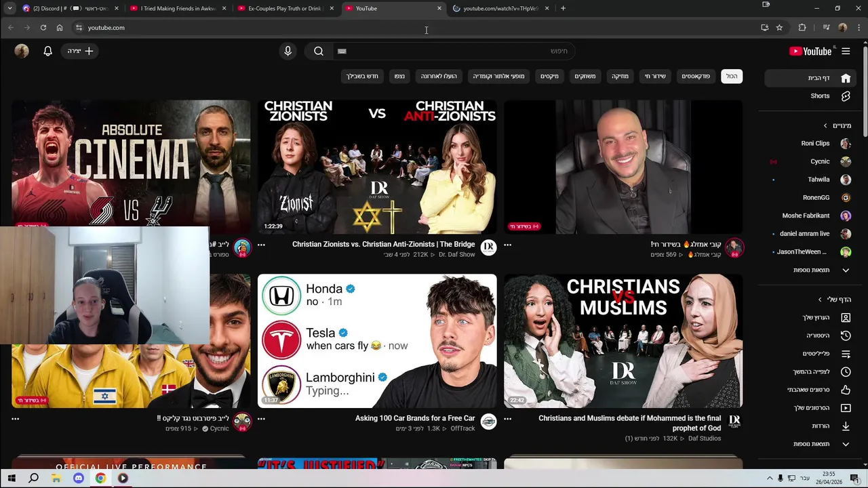Select the מופעי אלתור וקומדיה chip

coord(498,76)
